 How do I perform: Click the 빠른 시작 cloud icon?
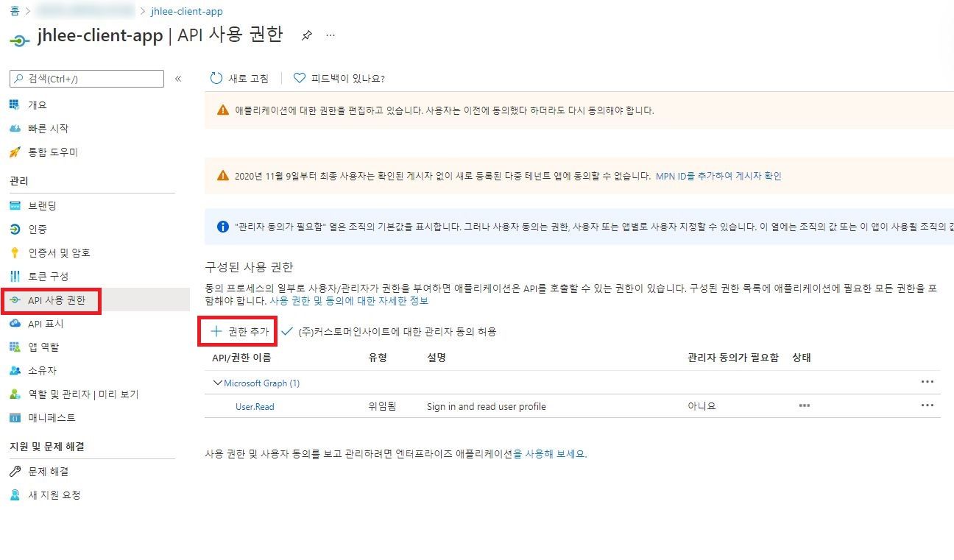point(15,128)
